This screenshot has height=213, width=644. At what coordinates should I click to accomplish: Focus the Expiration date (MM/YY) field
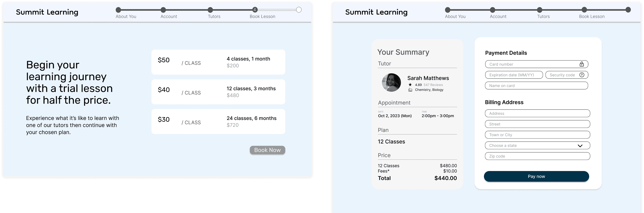514,75
